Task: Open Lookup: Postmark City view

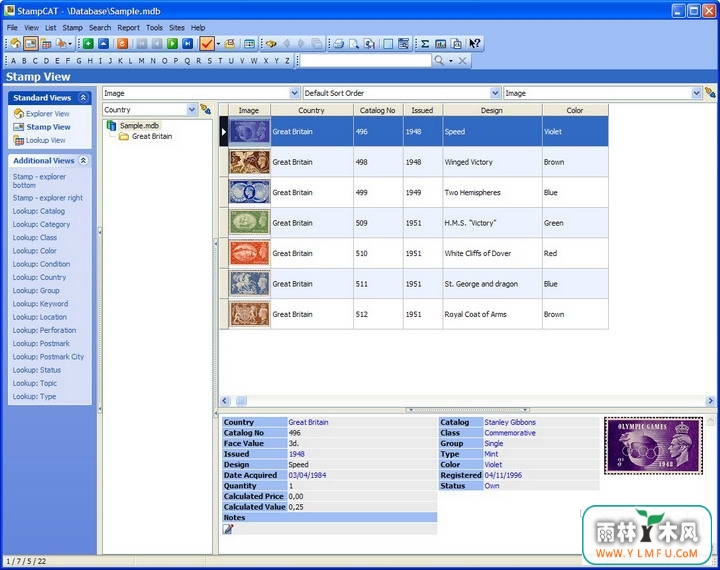Action: coord(48,357)
